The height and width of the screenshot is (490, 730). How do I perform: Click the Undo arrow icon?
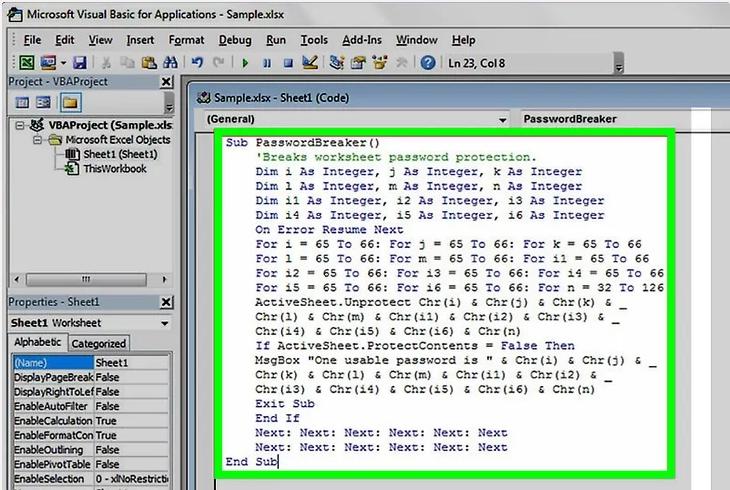click(x=197, y=62)
